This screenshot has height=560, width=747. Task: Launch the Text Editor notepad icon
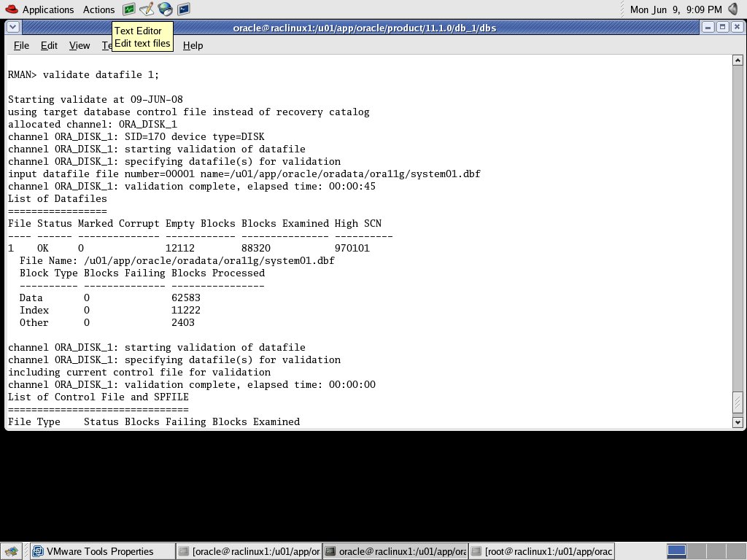coord(147,9)
